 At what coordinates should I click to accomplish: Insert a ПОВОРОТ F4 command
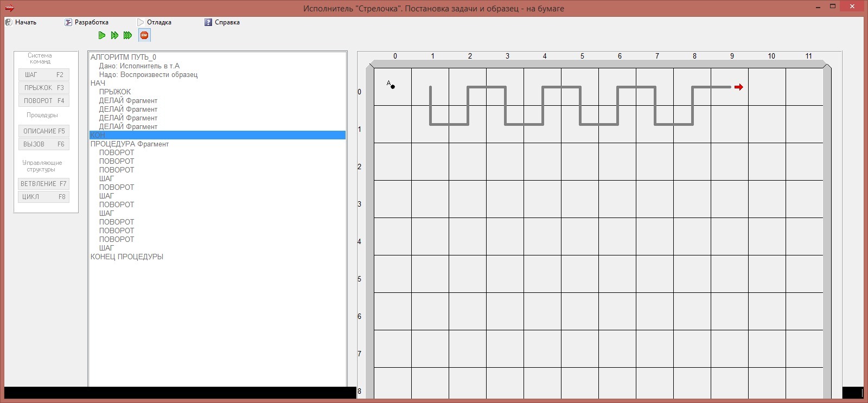tap(44, 101)
